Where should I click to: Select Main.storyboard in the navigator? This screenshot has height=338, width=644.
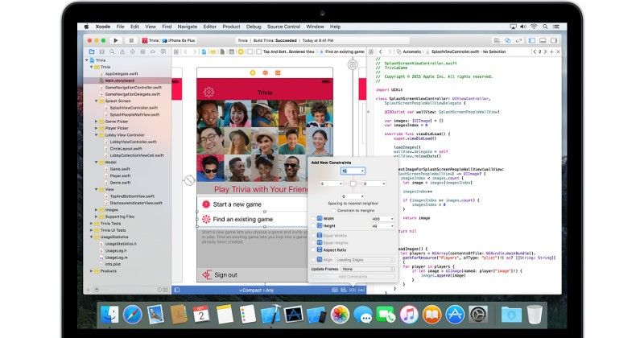(121, 80)
